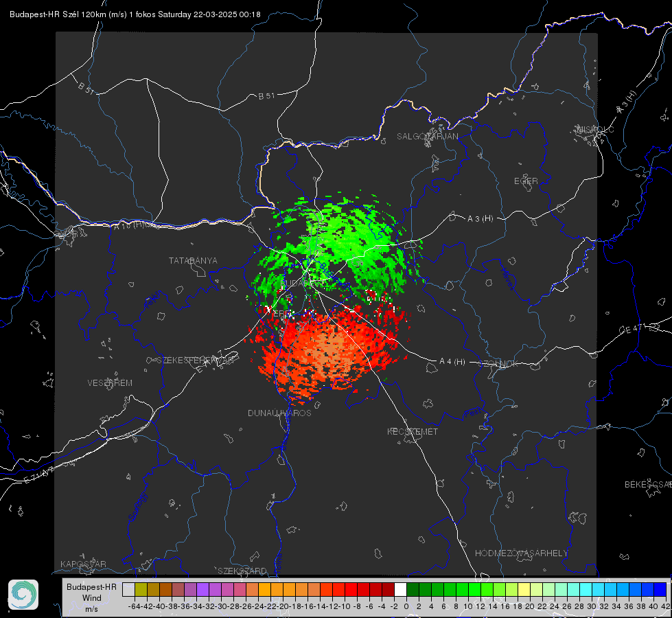Choose the dark blue swatch at 40-42

point(660,589)
